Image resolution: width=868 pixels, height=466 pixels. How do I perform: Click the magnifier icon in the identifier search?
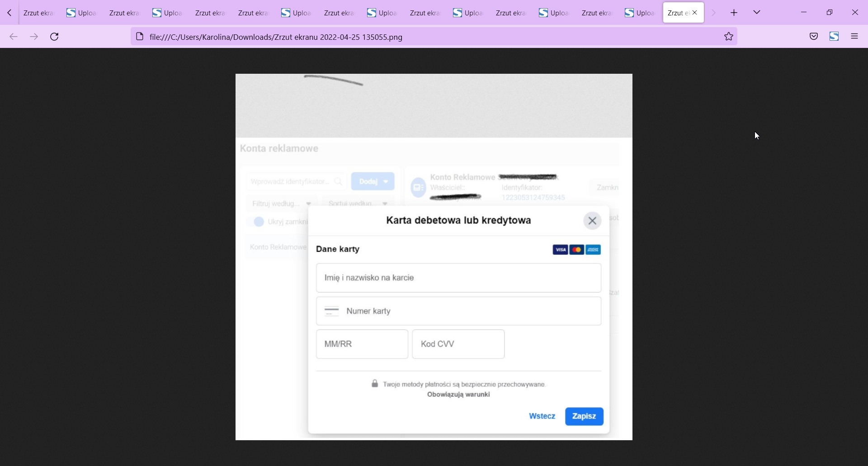tap(338, 181)
